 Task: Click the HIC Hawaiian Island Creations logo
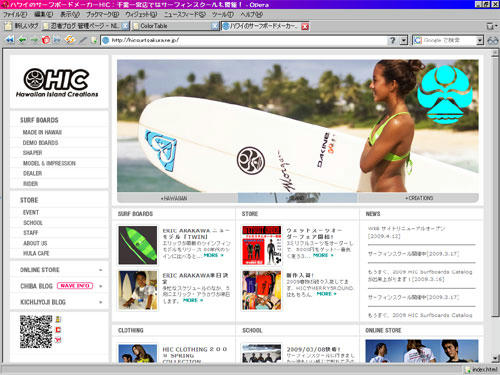(57, 82)
